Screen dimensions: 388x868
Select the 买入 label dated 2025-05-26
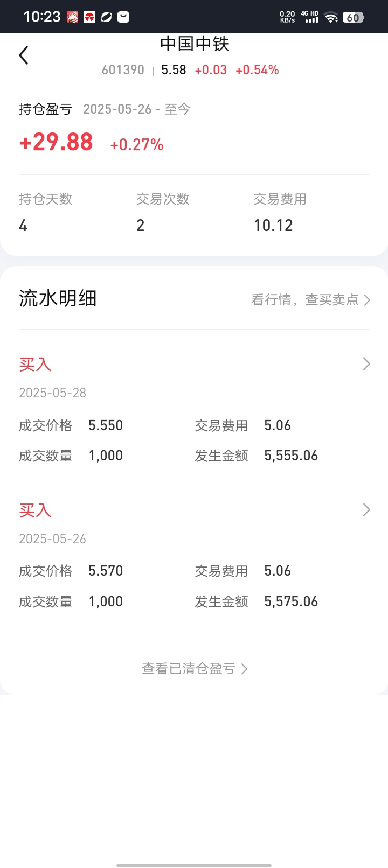tap(35, 510)
